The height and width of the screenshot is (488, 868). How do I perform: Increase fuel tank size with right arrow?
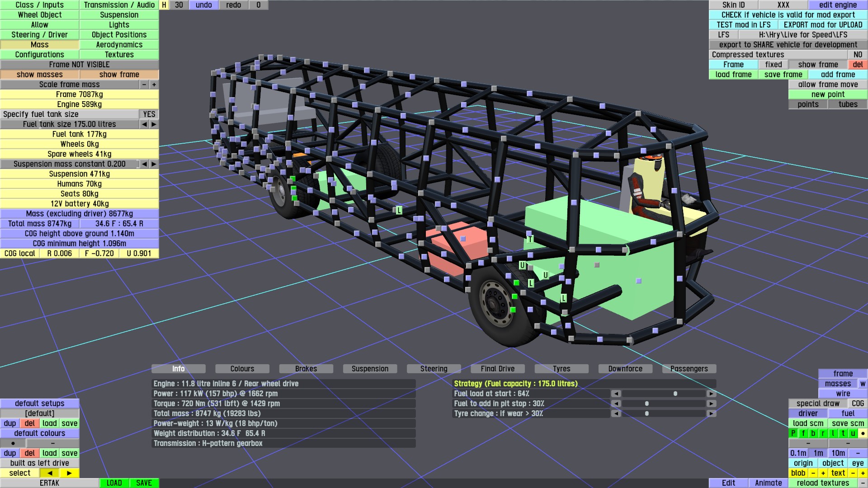154,124
